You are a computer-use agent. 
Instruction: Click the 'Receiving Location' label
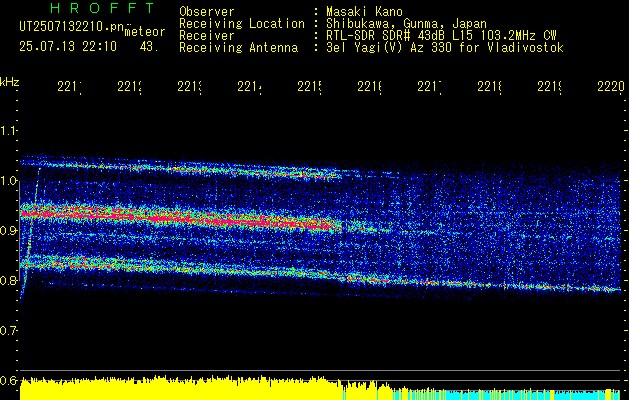(x=242, y=24)
